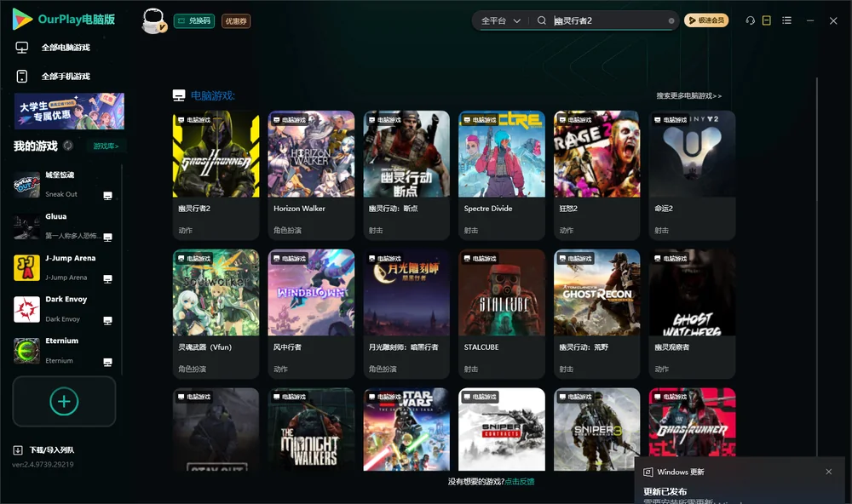This screenshot has width=852, height=504.
Task: Click the 电脑游戏 section heading icon
Action: click(179, 95)
